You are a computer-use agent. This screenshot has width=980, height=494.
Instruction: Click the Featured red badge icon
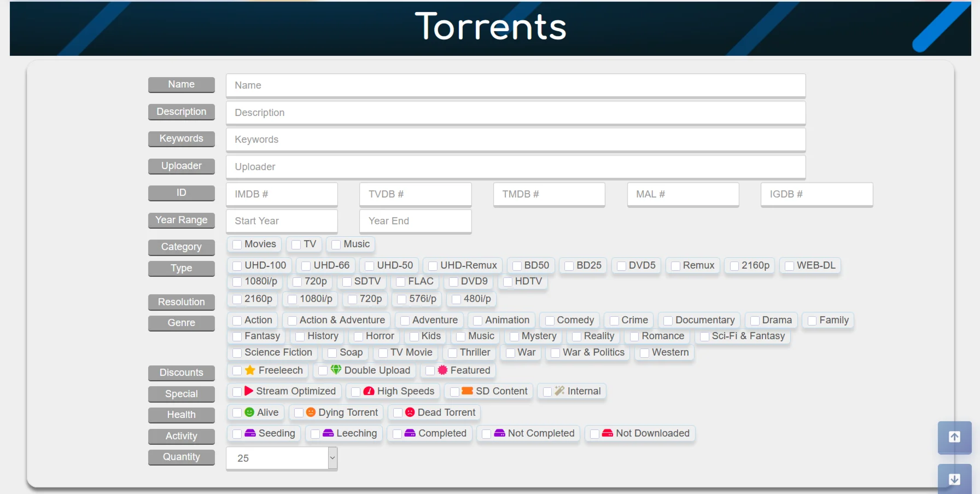[x=442, y=370]
